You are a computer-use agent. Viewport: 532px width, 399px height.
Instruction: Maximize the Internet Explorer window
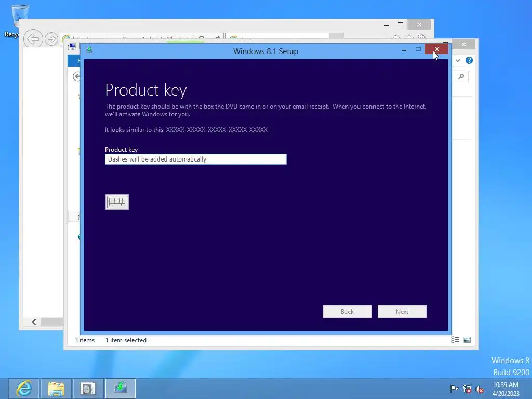tap(401, 24)
